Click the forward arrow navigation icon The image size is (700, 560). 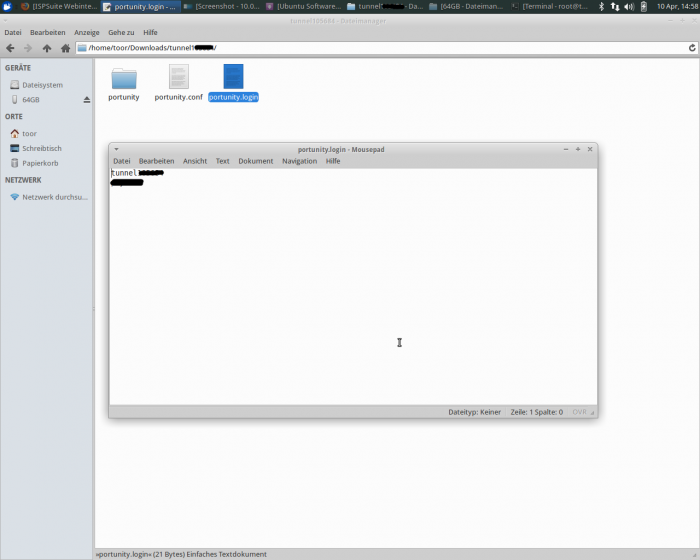pos(28,48)
